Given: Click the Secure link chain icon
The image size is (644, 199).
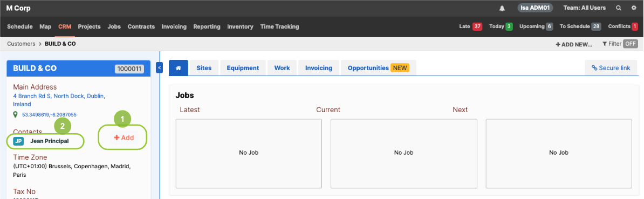Looking at the screenshot, I should 594,68.
